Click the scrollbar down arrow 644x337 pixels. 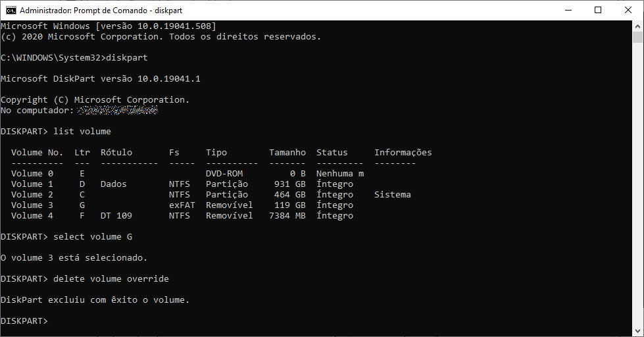(x=637, y=330)
